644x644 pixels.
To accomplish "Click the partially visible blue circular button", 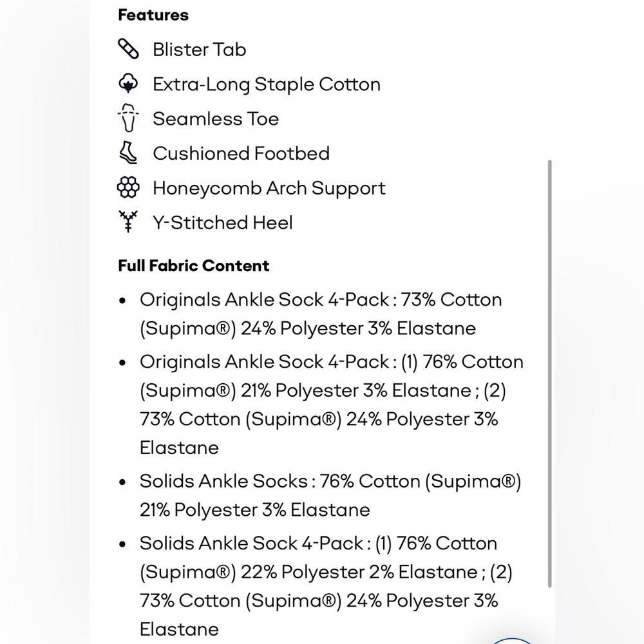I will [511, 641].
